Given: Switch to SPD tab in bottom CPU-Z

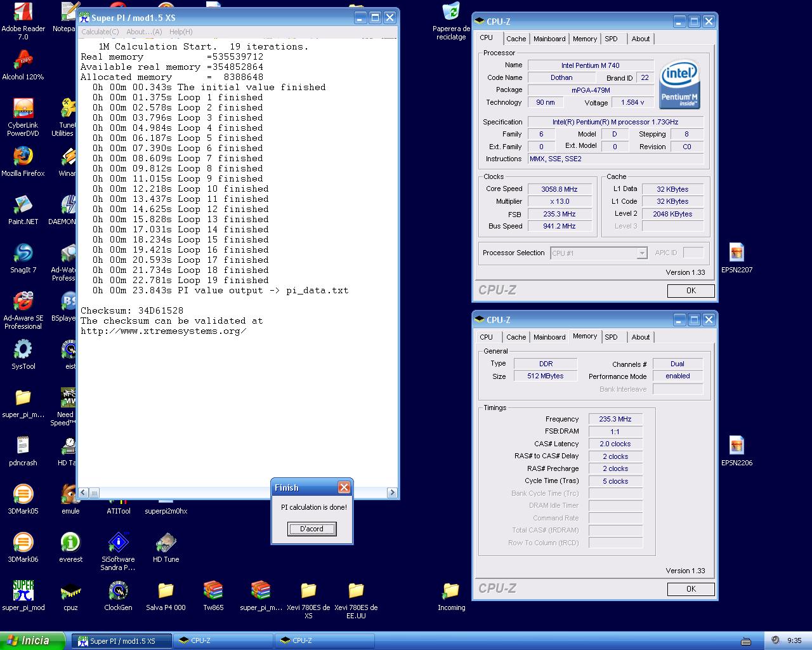Looking at the screenshot, I should click(x=611, y=337).
